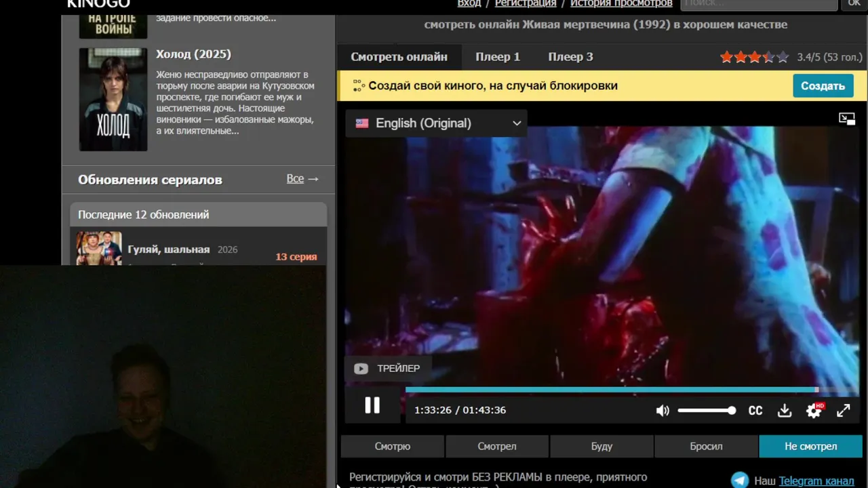This screenshot has height=488, width=868.
Task: Open Гуляй, шальная series entry
Action: click(x=169, y=249)
